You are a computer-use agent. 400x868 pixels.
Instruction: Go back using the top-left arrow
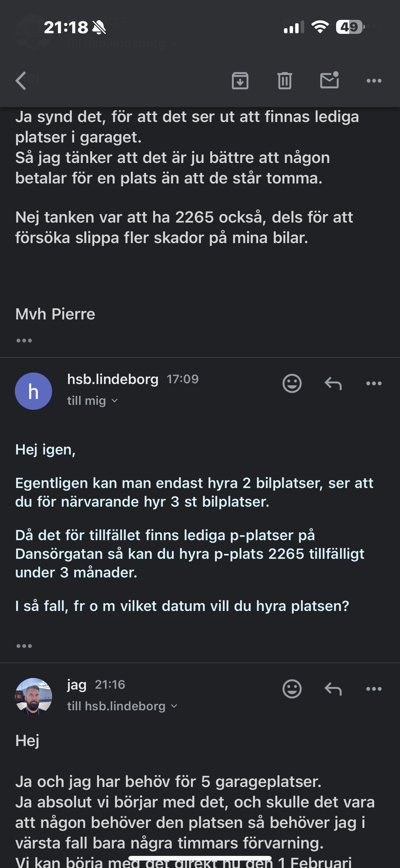pyautogui.click(x=21, y=80)
